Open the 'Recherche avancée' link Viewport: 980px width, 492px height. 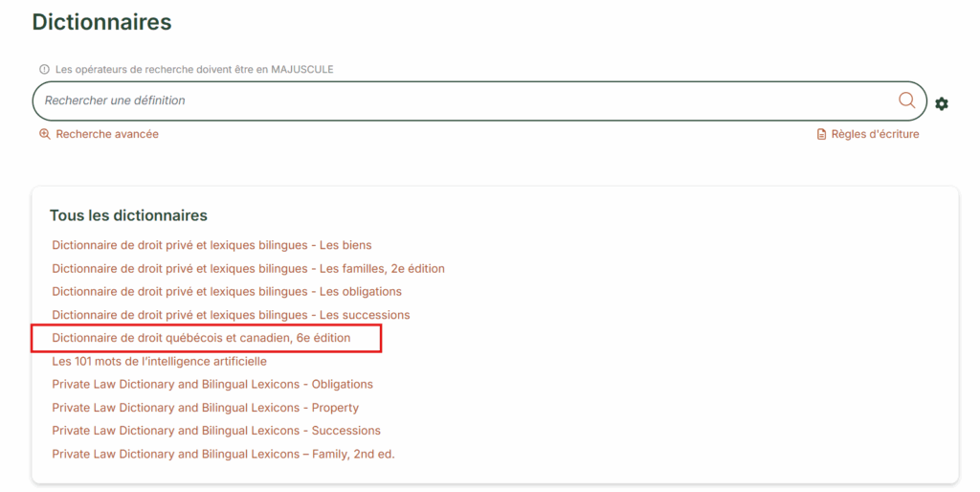(x=107, y=134)
